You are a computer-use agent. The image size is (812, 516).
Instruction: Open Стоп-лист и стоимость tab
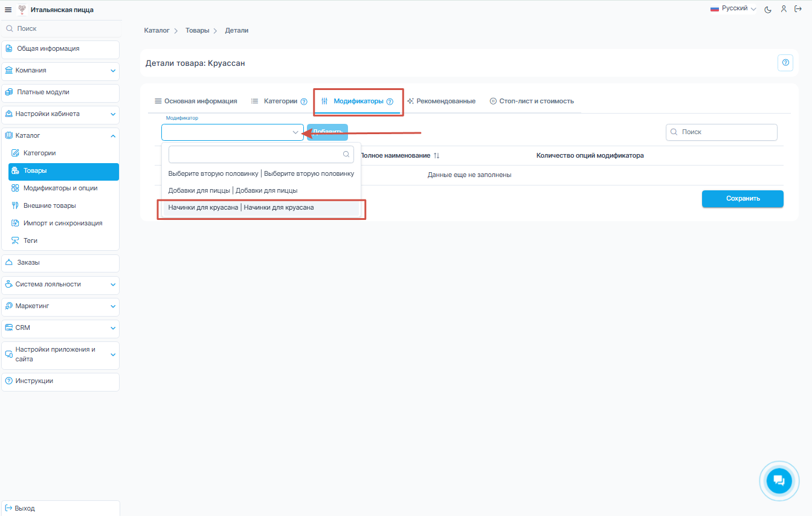pyautogui.click(x=532, y=101)
